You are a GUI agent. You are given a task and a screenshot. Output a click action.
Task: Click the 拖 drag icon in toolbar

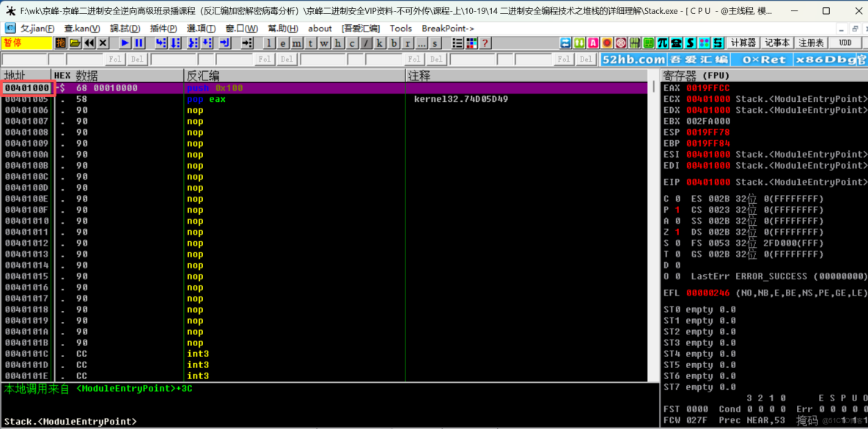(x=61, y=43)
